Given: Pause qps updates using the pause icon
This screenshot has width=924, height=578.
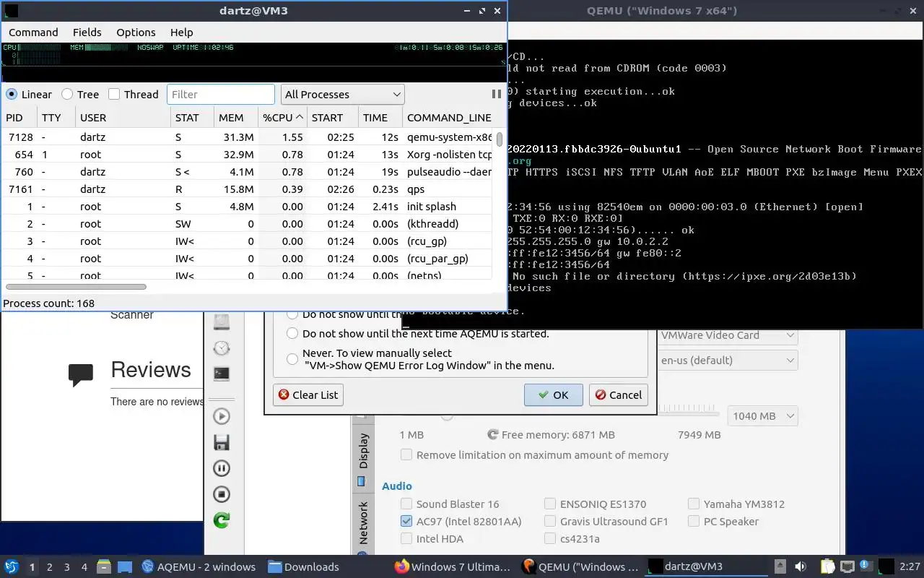Looking at the screenshot, I should pos(496,94).
